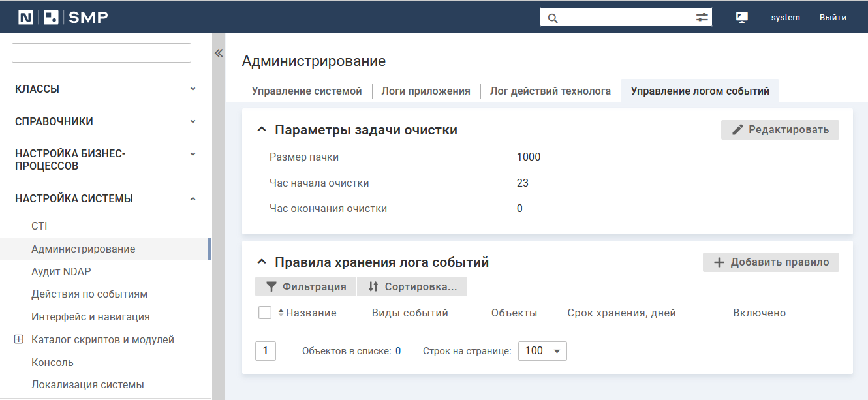
Task: Switch to the Лог действий технолога tab
Action: [x=550, y=91]
